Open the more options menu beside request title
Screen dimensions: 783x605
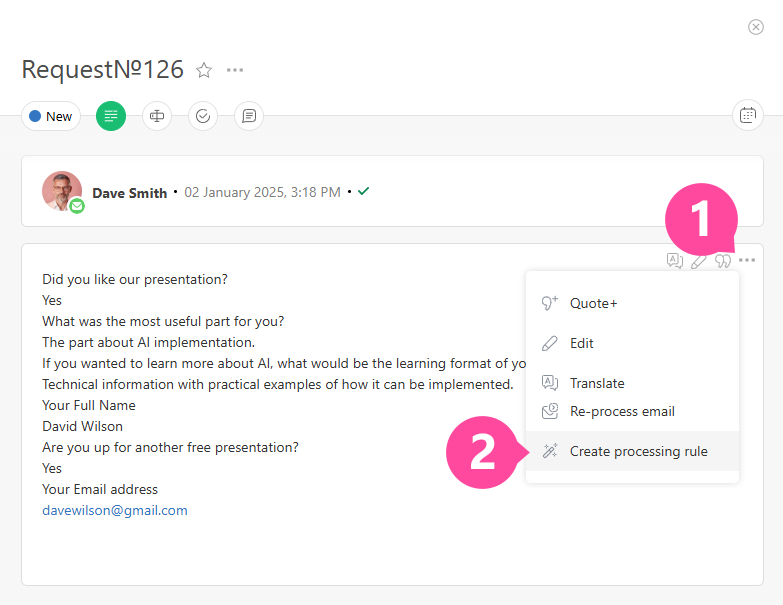[x=235, y=70]
